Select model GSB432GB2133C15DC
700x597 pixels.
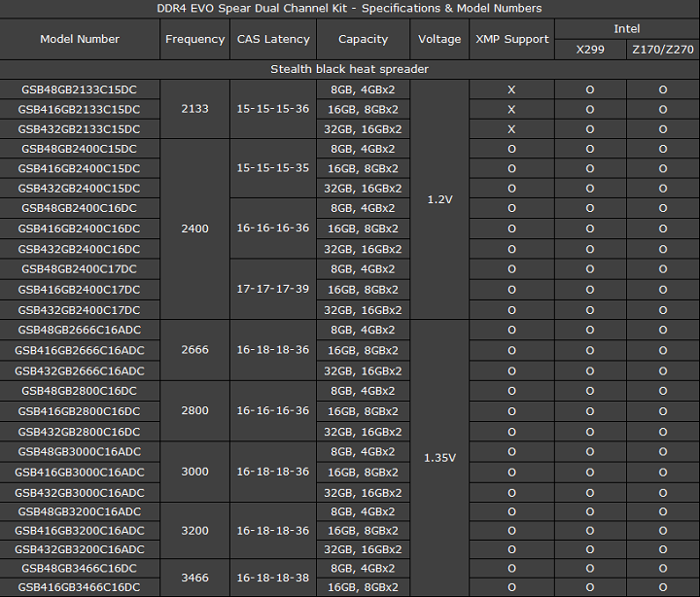click(x=80, y=129)
